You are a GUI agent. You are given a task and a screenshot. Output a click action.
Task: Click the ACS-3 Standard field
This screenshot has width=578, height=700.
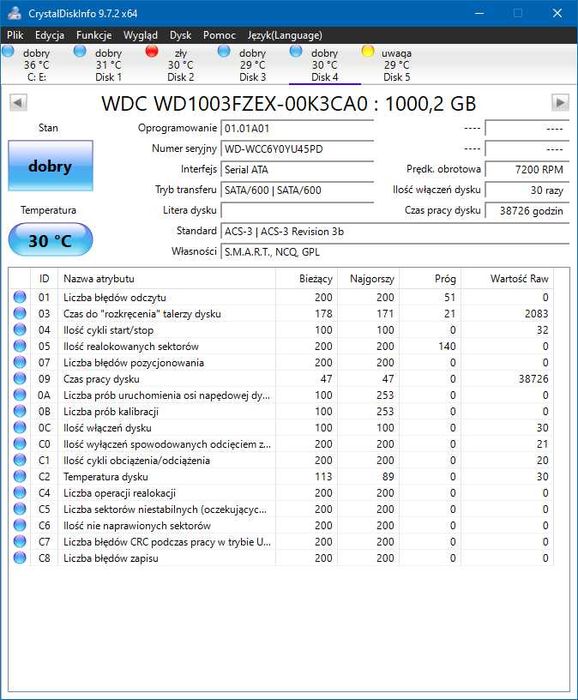coord(395,231)
